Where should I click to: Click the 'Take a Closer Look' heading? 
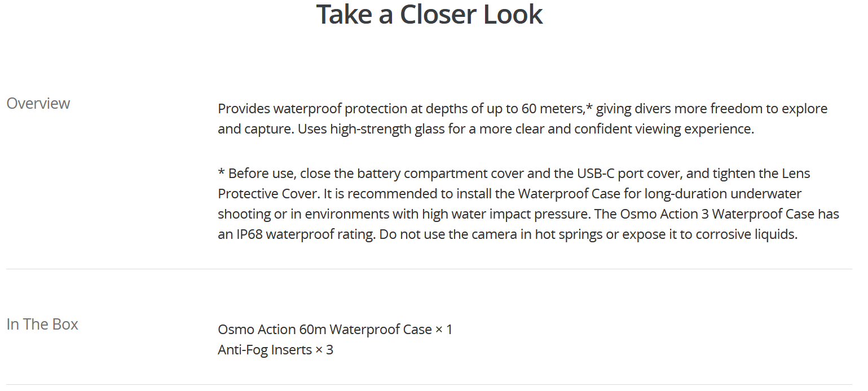429,15
